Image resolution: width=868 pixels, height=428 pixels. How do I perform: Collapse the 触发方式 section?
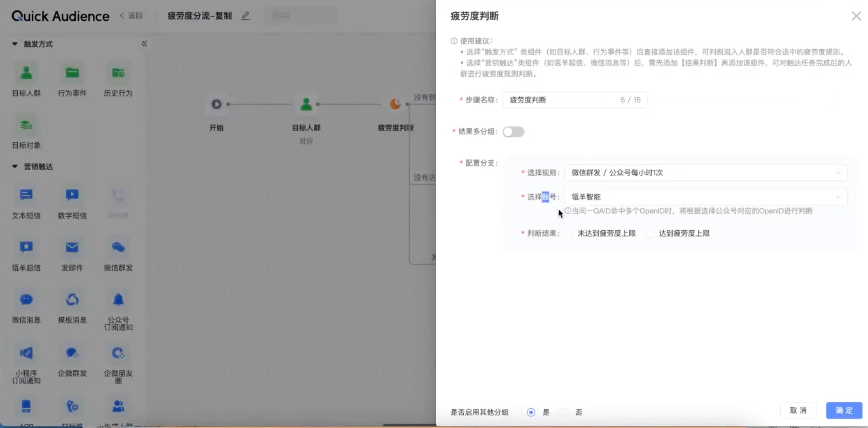click(15, 44)
